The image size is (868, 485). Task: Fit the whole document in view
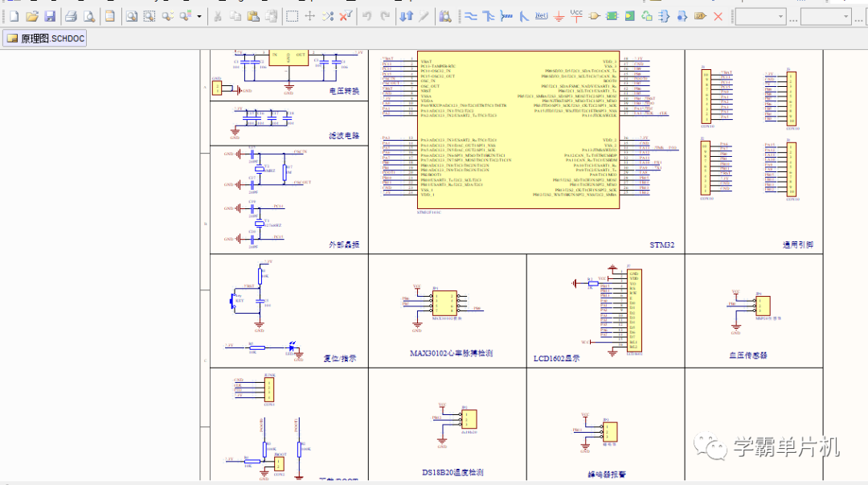(x=131, y=17)
